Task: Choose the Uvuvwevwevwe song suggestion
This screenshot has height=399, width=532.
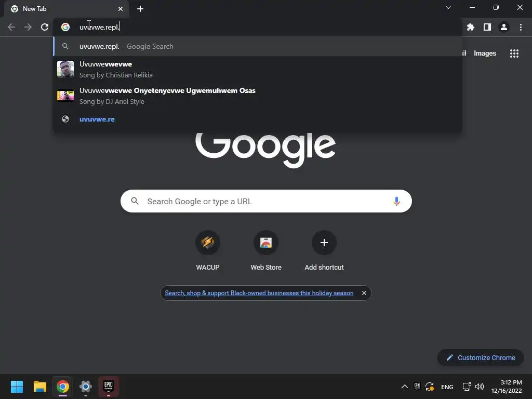Action: [258, 69]
